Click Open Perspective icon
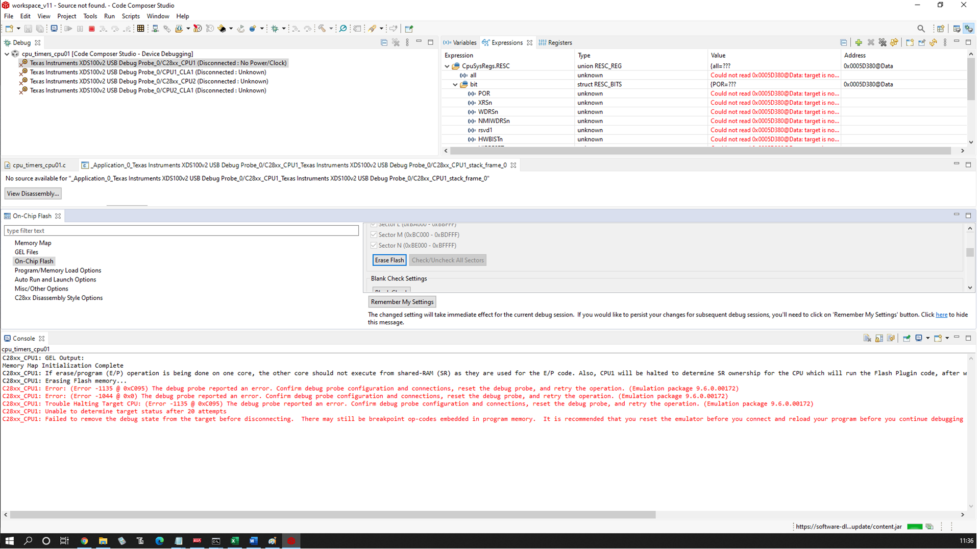This screenshot has width=980, height=549. [x=940, y=29]
